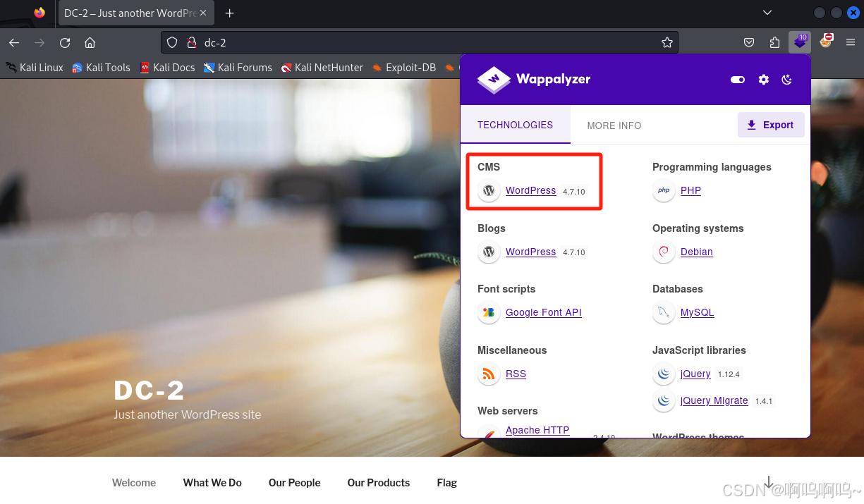The image size is (864, 504).
Task: Open the Google Font API link
Action: pyautogui.click(x=543, y=312)
